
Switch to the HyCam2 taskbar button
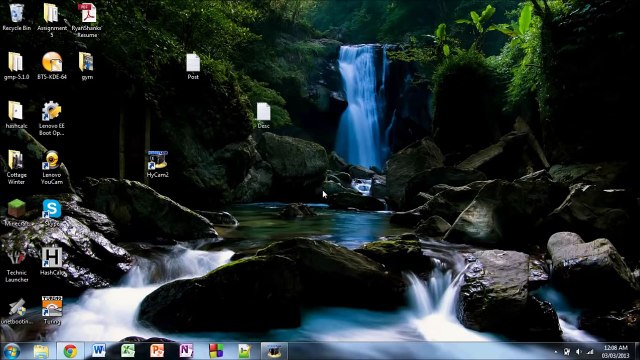point(274,351)
